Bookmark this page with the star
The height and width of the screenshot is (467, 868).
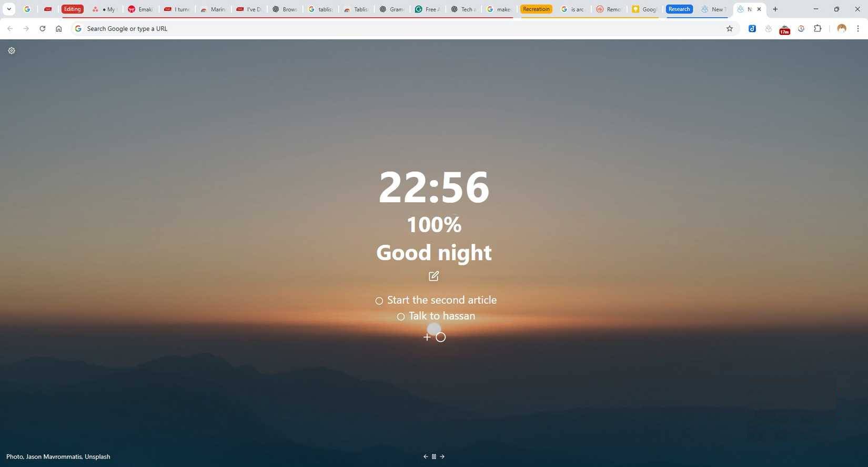729,28
